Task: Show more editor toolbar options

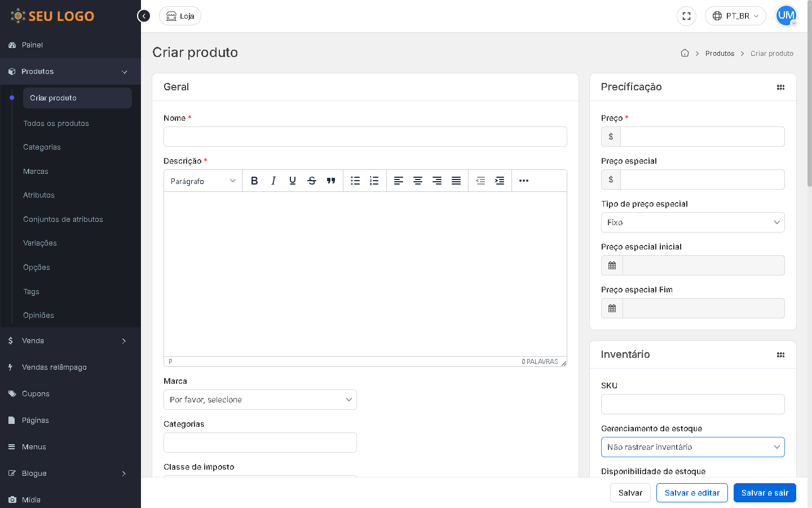Action: pos(524,181)
